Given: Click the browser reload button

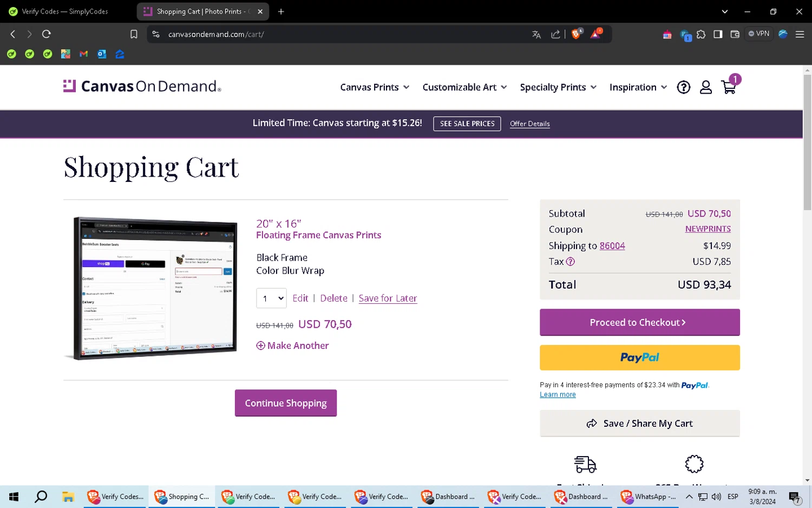Looking at the screenshot, I should tap(47, 34).
